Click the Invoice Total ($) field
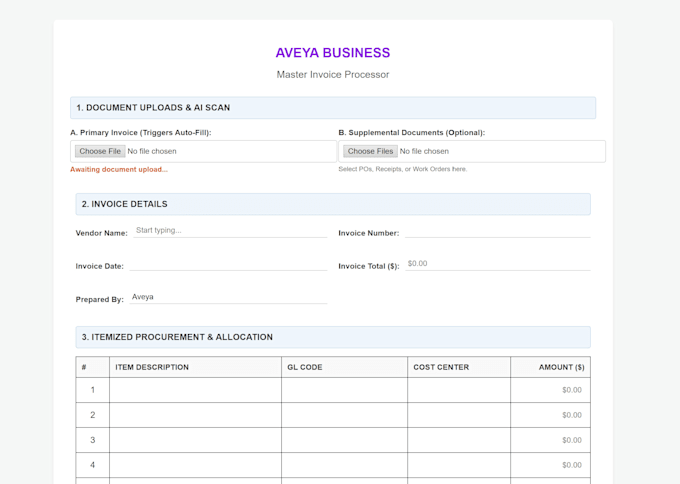Viewport: 680px width, 484px height. [x=498, y=264]
